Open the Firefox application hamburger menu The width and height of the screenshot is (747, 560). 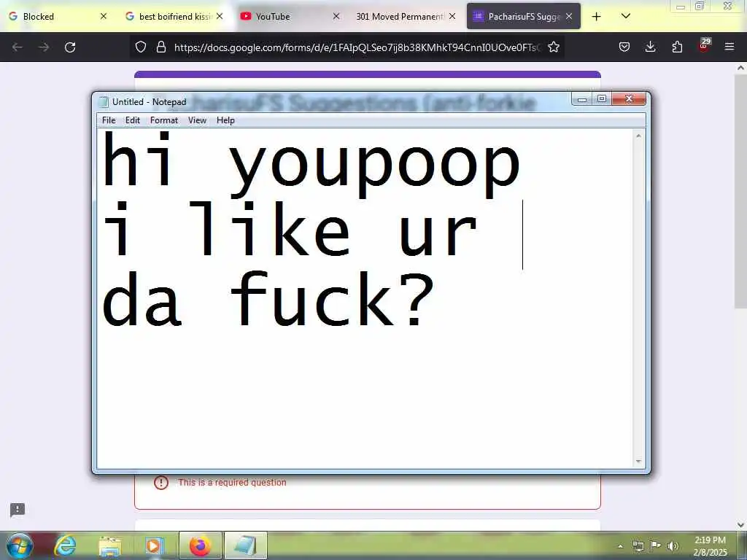[729, 47]
